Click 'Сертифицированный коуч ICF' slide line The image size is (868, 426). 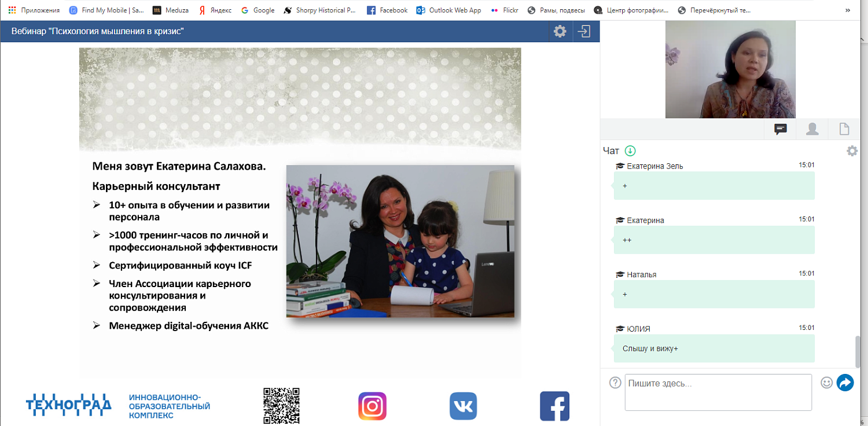181,266
